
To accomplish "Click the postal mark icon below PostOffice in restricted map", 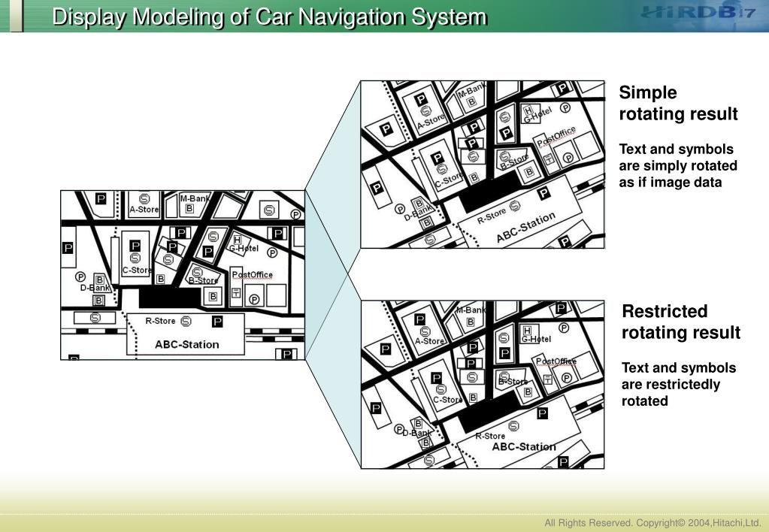I will (x=548, y=379).
